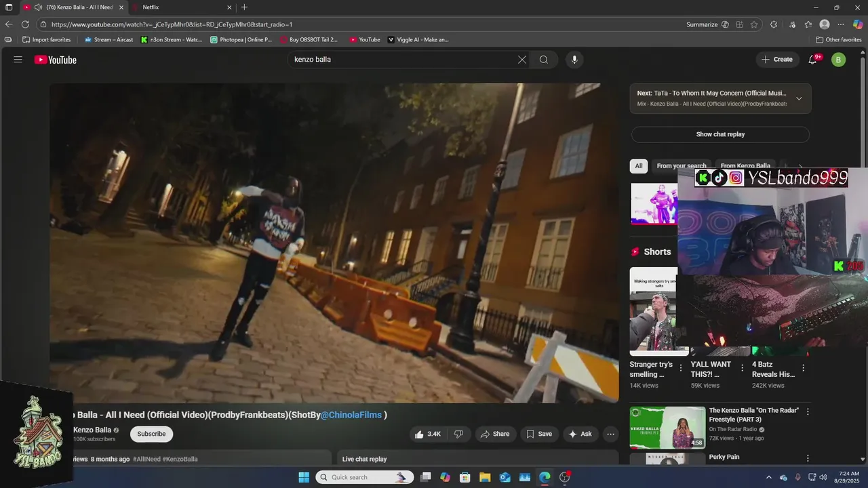The width and height of the screenshot is (868, 488).
Task: Like the video with thumbs up
Action: click(428, 434)
